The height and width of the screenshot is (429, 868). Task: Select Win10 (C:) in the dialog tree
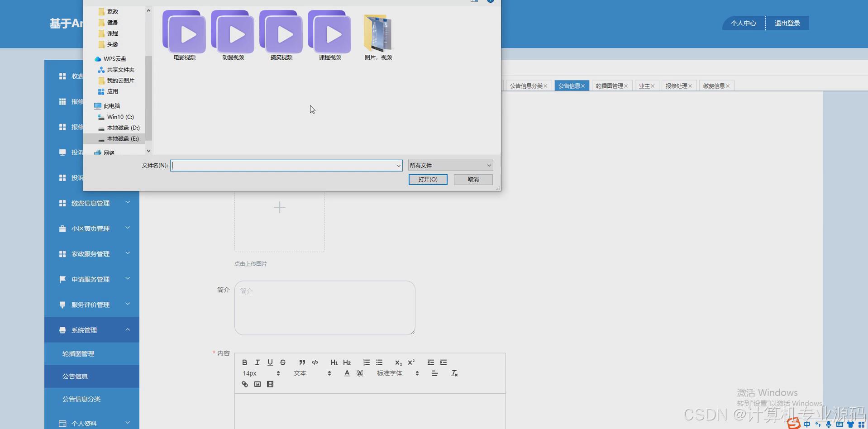[120, 117]
